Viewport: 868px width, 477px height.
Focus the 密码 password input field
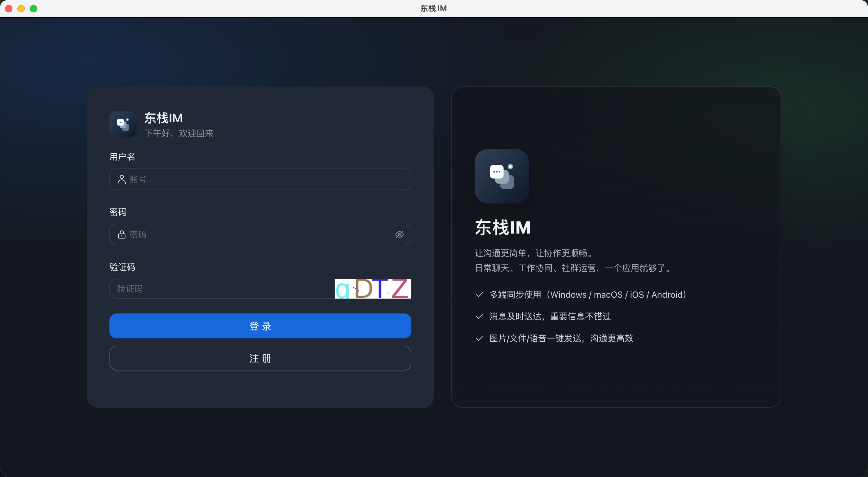coord(260,235)
